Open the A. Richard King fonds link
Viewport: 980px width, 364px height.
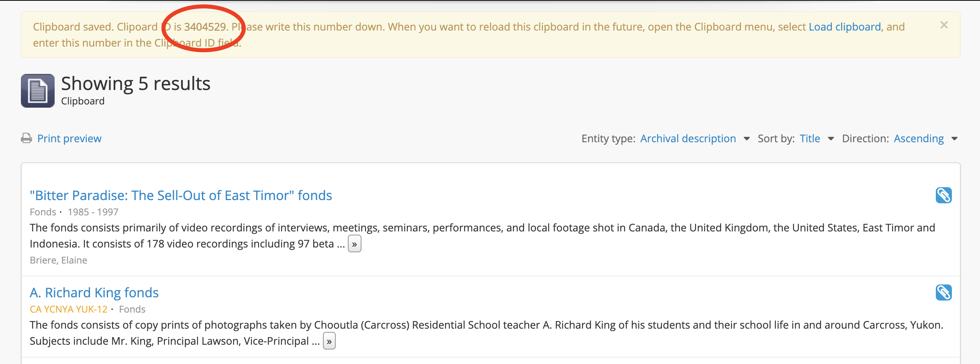coord(94,293)
